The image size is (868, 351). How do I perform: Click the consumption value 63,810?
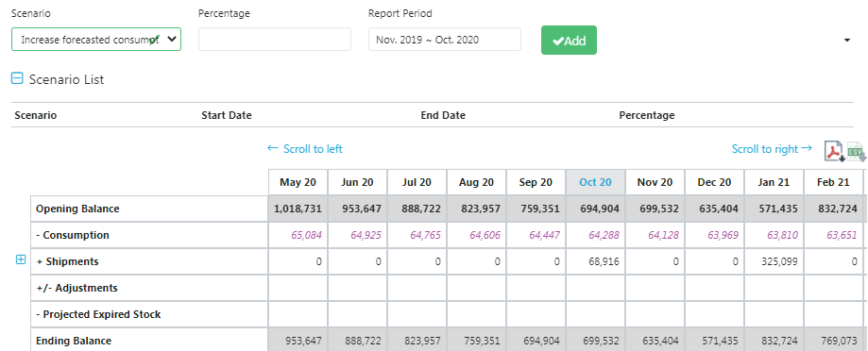point(782,235)
